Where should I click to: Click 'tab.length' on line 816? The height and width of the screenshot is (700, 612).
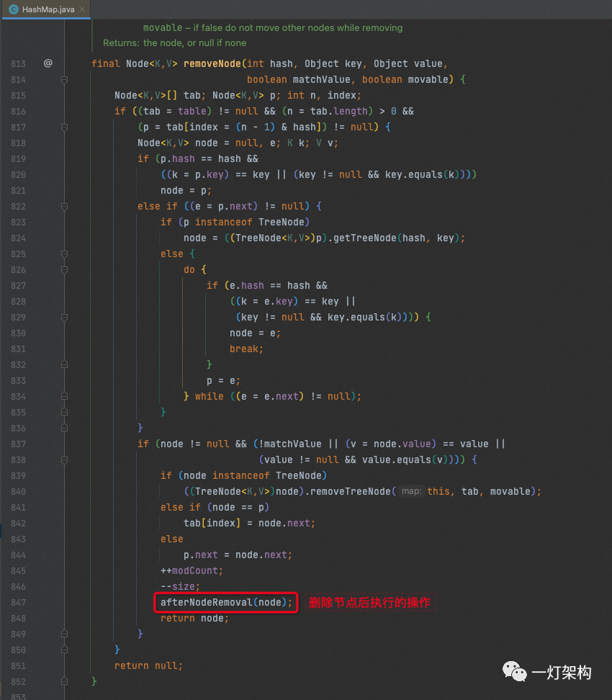[339, 111]
